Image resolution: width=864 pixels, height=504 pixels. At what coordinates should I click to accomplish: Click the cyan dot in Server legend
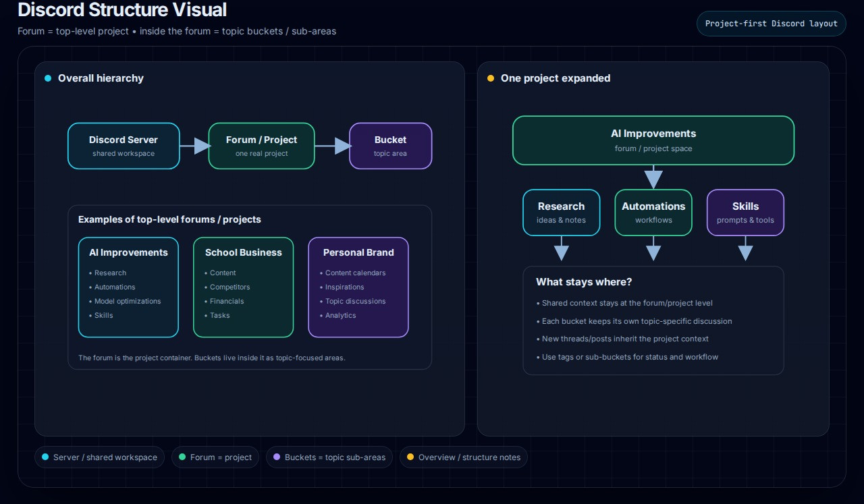(45, 457)
